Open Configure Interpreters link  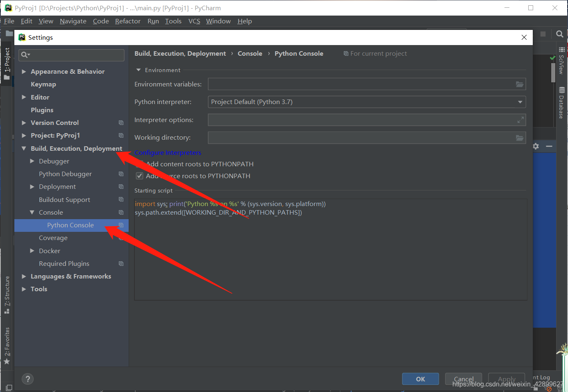[x=168, y=153]
